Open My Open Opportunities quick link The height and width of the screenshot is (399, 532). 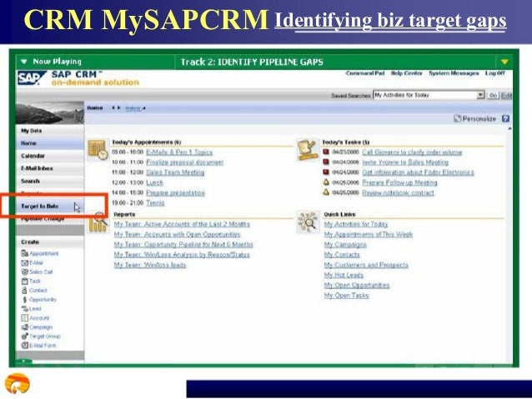click(x=357, y=285)
